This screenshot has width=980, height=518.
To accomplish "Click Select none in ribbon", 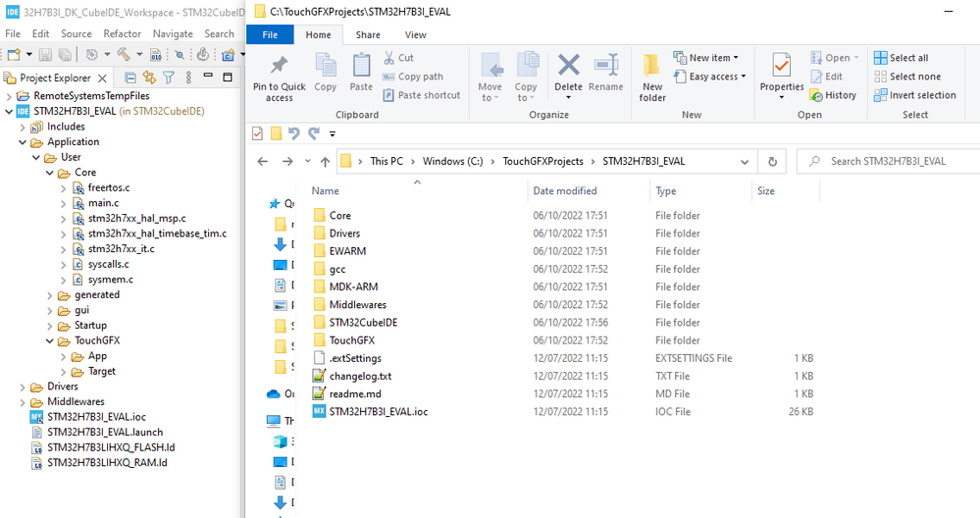I will pos(906,77).
